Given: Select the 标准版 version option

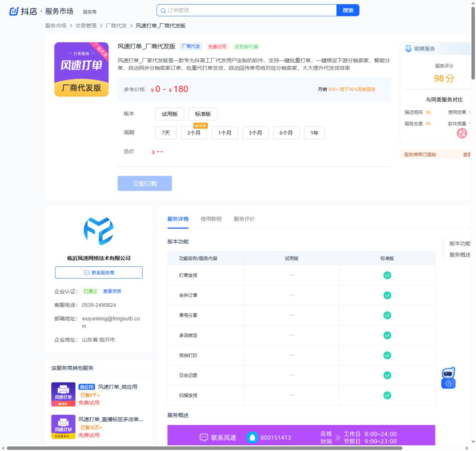Looking at the screenshot, I should pos(203,114).
